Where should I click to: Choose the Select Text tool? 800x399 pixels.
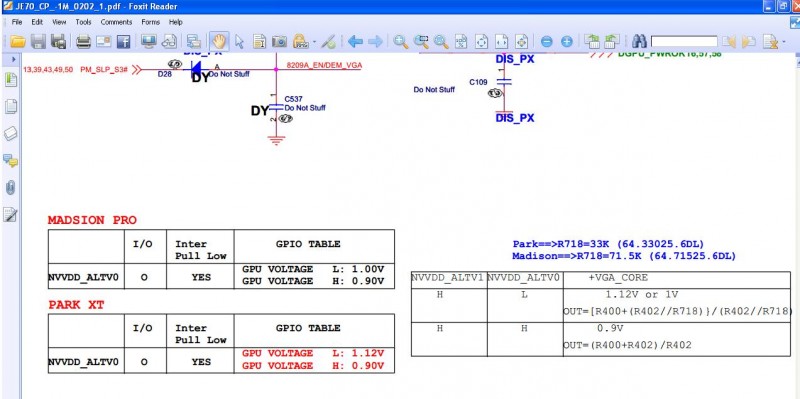[x=239, y=42]
